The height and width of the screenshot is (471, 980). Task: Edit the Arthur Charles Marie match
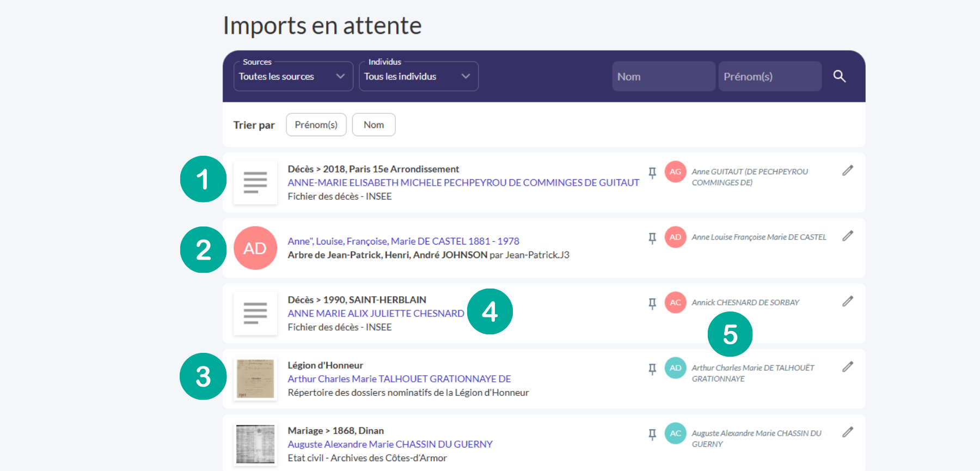(847, 367)
